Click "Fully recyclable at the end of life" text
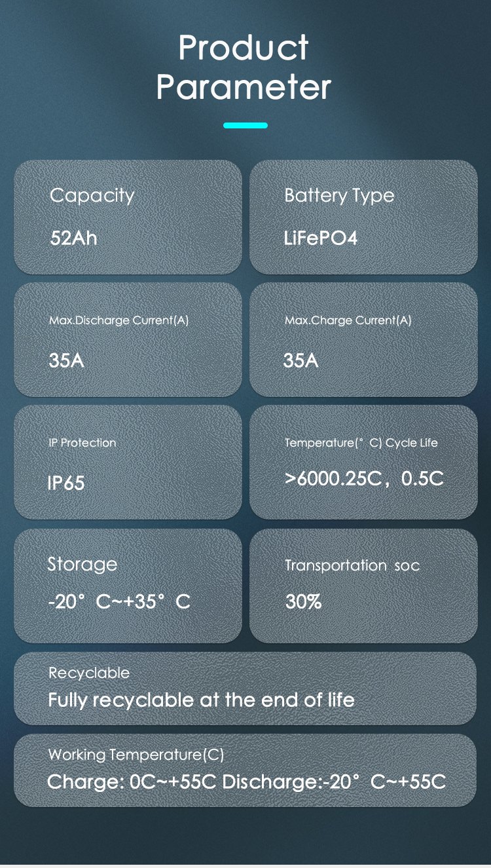The image size is (491, 868). tap(201, 700)
